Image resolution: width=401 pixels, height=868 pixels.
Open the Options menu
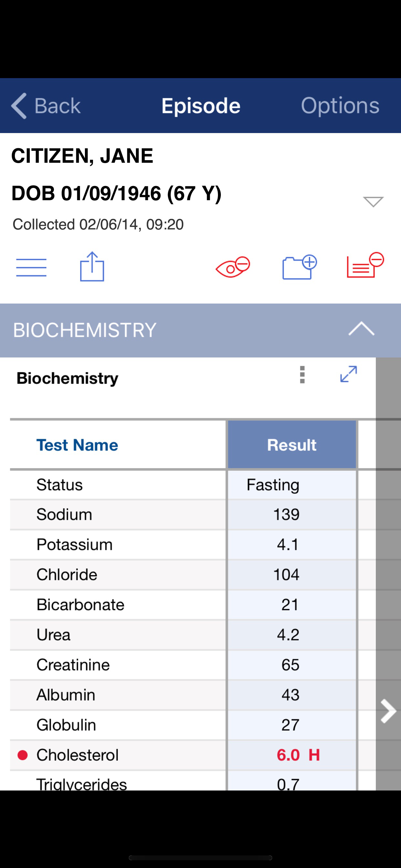(x=340, y=106)
